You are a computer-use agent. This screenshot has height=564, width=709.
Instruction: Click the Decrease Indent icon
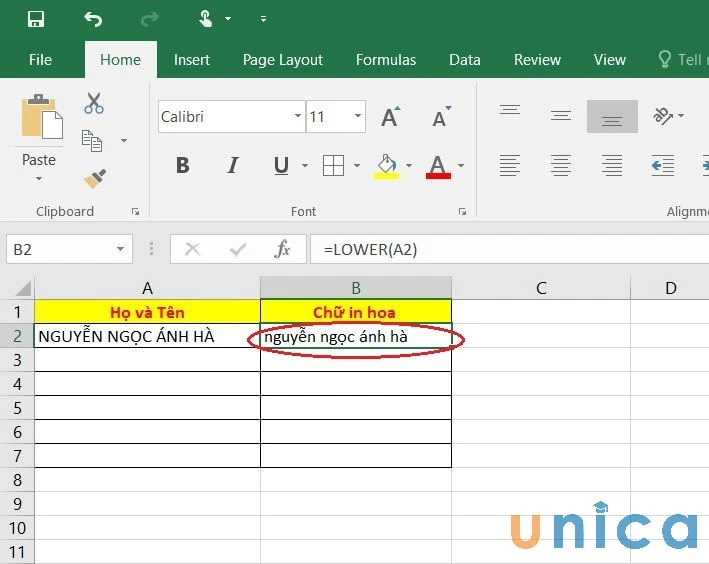pos(663,165)
